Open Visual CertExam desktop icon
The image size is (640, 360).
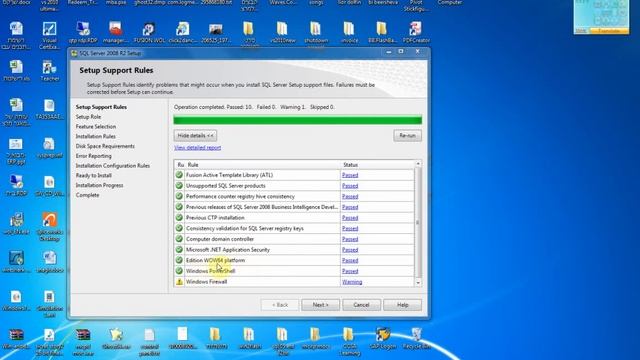coord(49,35)
